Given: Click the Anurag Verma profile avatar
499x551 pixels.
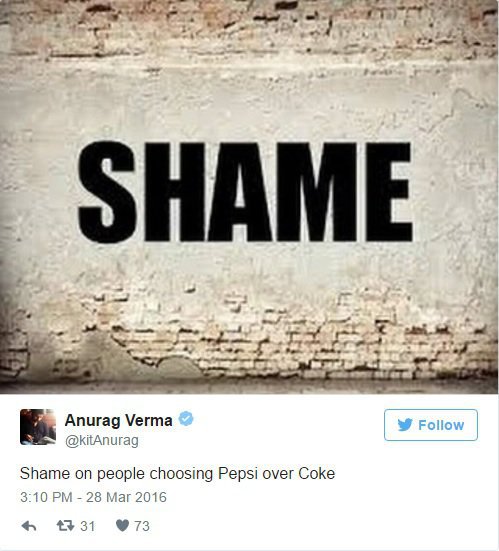Looking at the screenshot, I should [38, 427].
